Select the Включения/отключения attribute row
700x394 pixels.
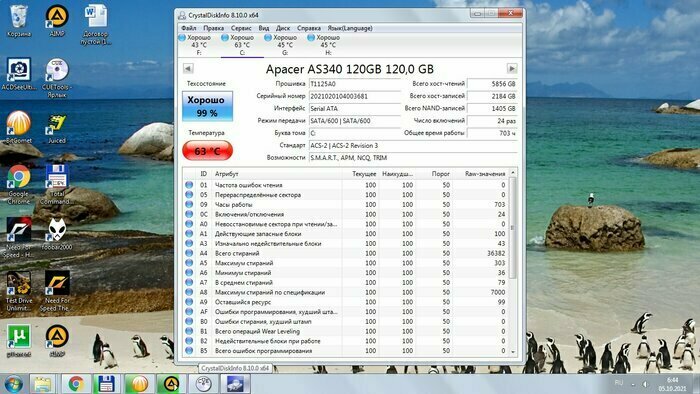tap(346, 214)
